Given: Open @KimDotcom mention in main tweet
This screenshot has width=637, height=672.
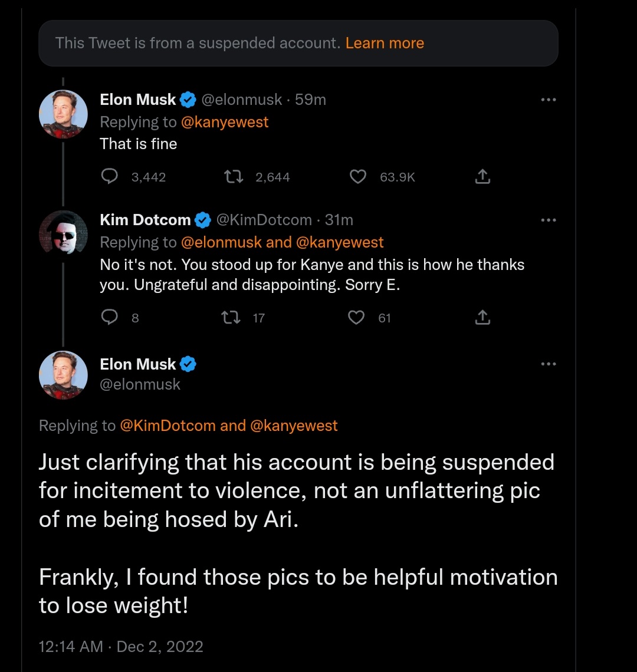Looking at the screenshot, I should click(168, 426).
